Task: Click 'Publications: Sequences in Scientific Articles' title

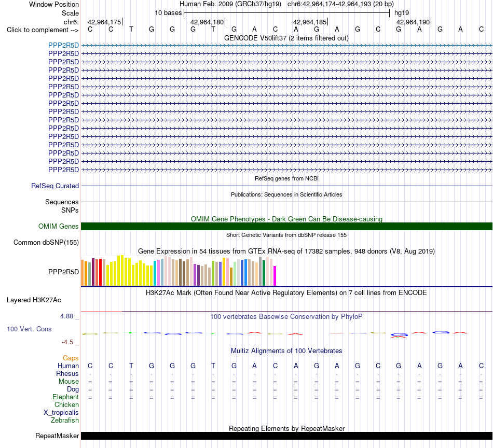Action: click(286, 194)
